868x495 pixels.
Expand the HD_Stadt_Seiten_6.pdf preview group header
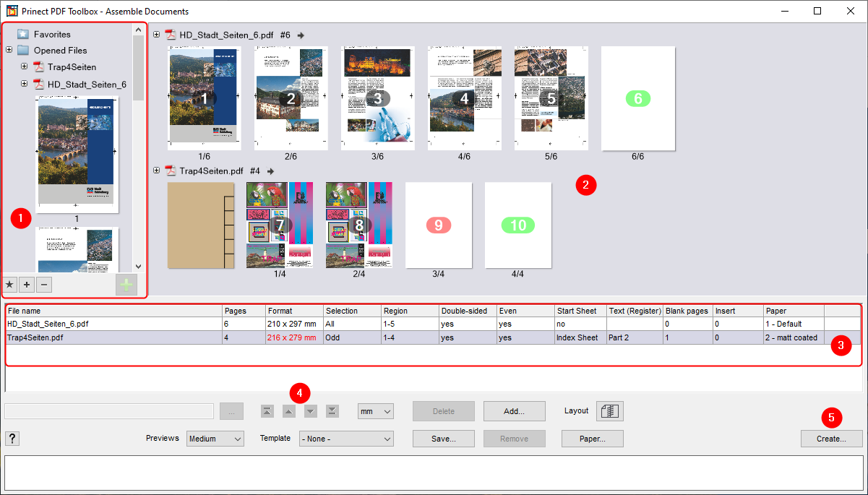tap(157, 35)
